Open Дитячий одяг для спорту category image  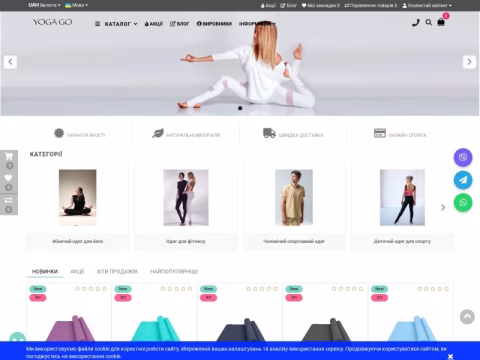tap(402, 198)
